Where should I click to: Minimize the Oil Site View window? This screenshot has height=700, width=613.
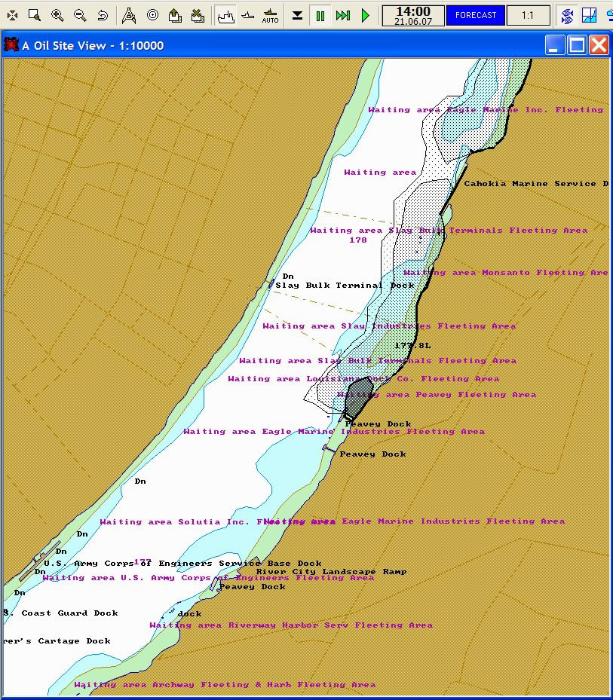tap(555, 45)
